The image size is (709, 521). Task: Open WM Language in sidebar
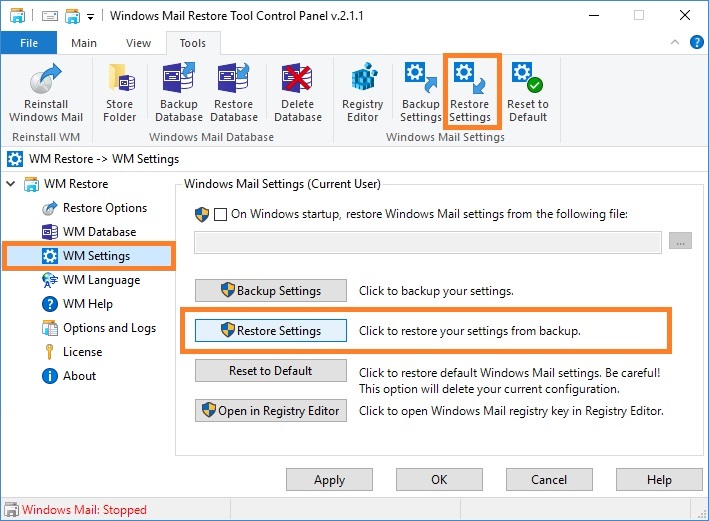tap(101, 280)
